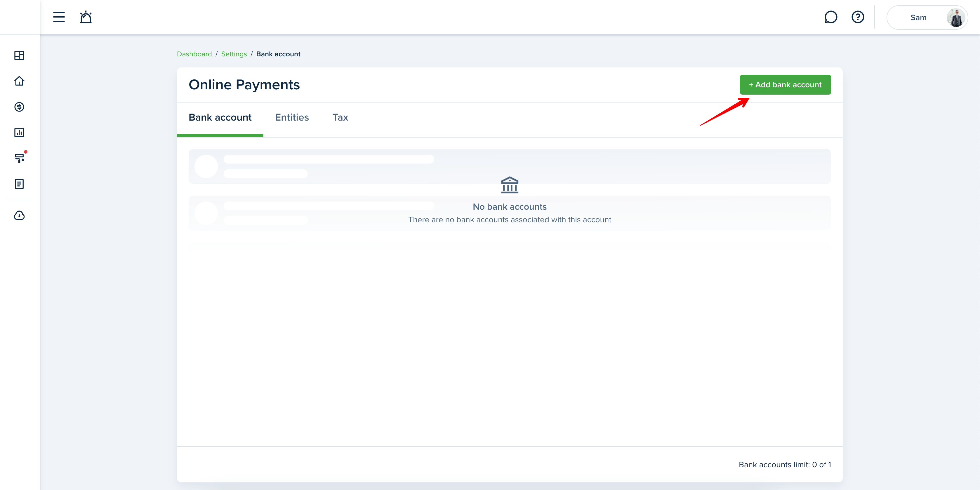Viewport: 980px width, 490px height.
Task: Click the Online Payments heading
Action: point(244,84)
